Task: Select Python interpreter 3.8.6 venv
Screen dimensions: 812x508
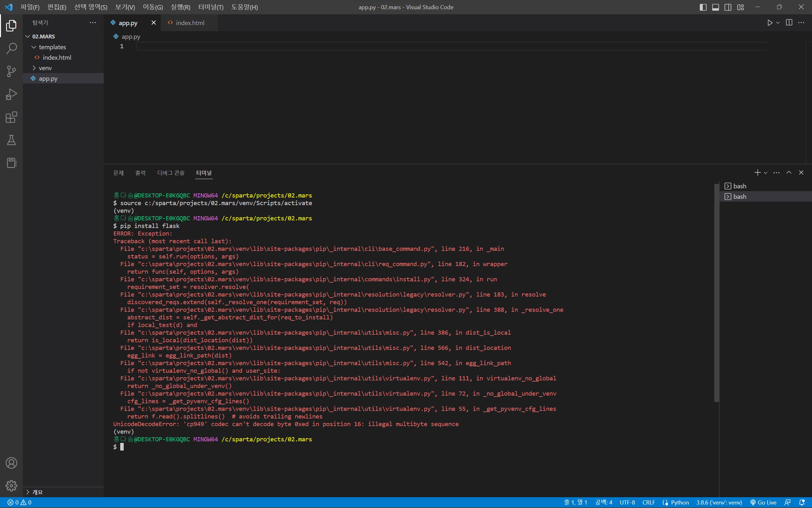Action: tap(719, 503)
